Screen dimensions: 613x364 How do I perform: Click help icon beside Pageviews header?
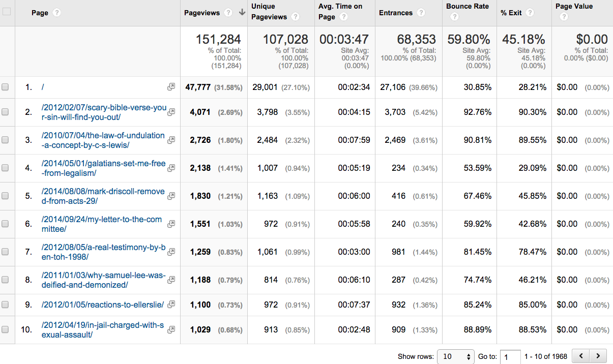(x=228, y=13)
